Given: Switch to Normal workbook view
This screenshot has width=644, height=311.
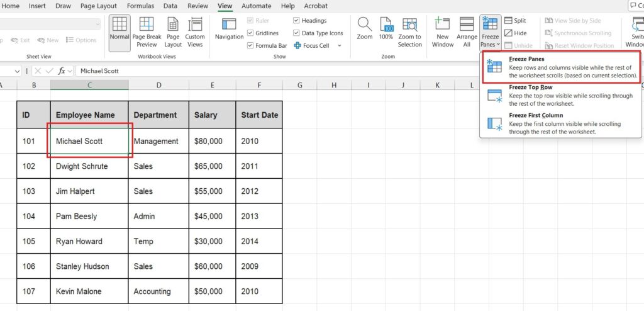Looking at the screenshot, I should coord(119,33).
